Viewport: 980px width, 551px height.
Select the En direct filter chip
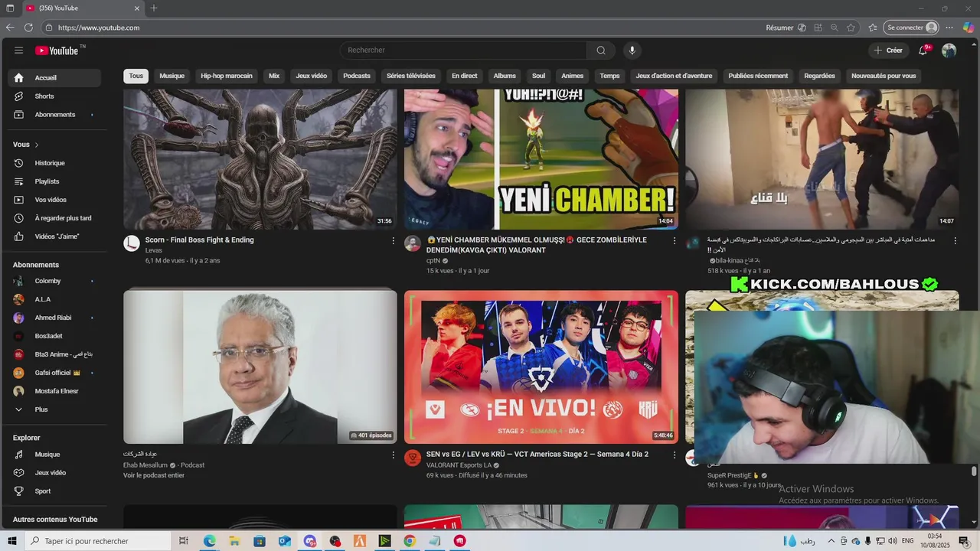click(464, 76)
